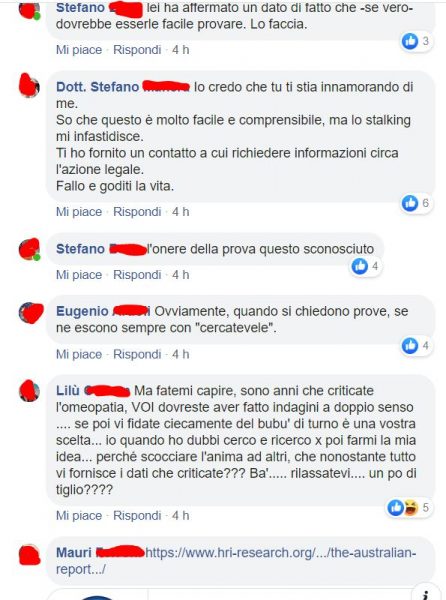
Task: Open like and laugh reactions on Lilù's comment
Action: (409, 507)
